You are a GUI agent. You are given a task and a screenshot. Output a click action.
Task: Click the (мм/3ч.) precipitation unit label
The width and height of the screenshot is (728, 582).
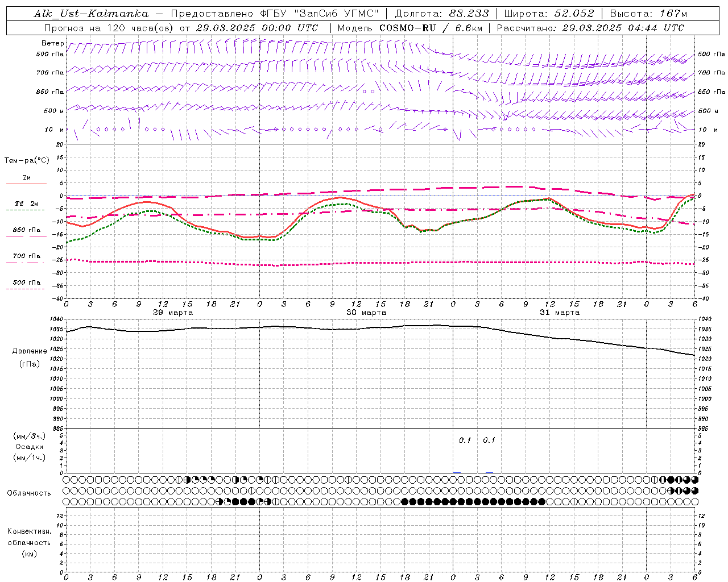point(30,436)
